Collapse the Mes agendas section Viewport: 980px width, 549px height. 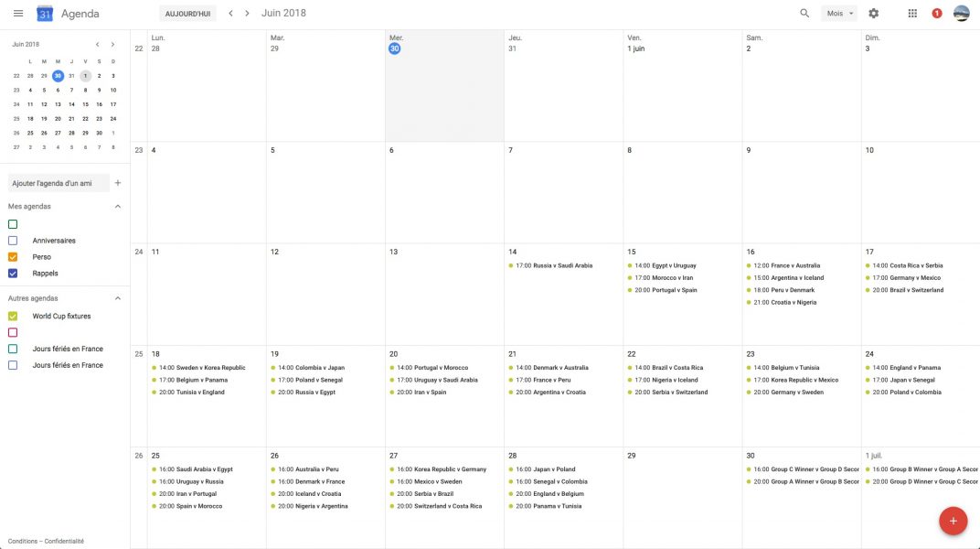point(118,207)
